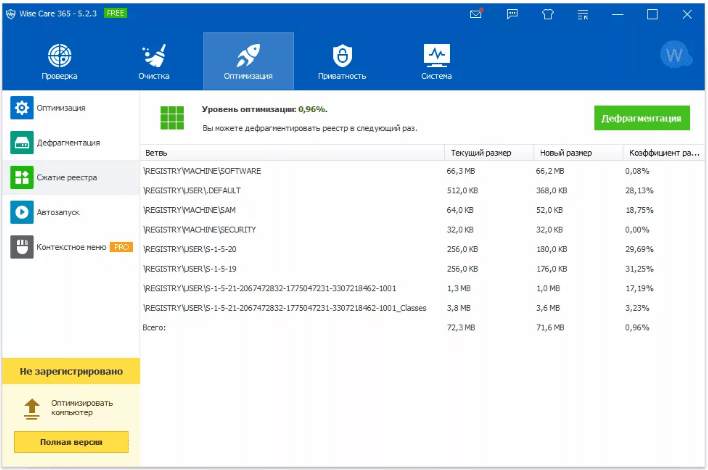
Task: Open the feedback chat bubble icon
Action: 512,14
